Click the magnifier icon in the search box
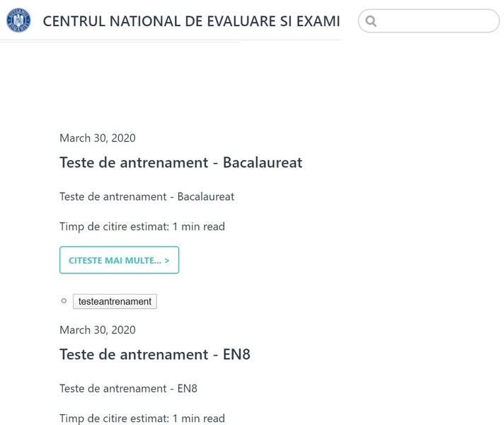This screenshot has height=425, width=504. tap(371, 21)
